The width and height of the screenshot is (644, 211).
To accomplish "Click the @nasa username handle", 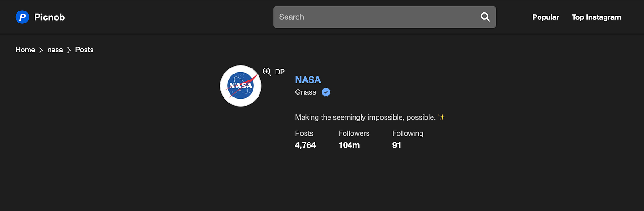I will [306, 92].
